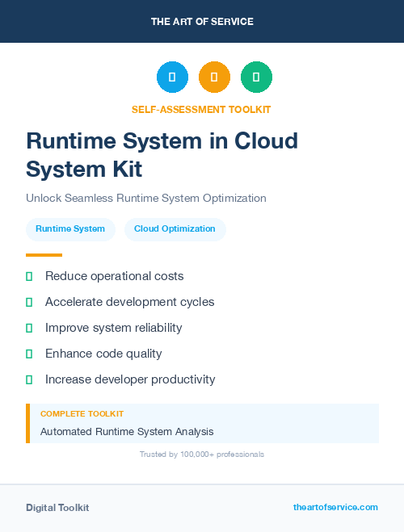Image resolution: width=404 pixels, height=532 pixels.
Task: Click the Accelerate development cycles text
Action: point(130,302)
